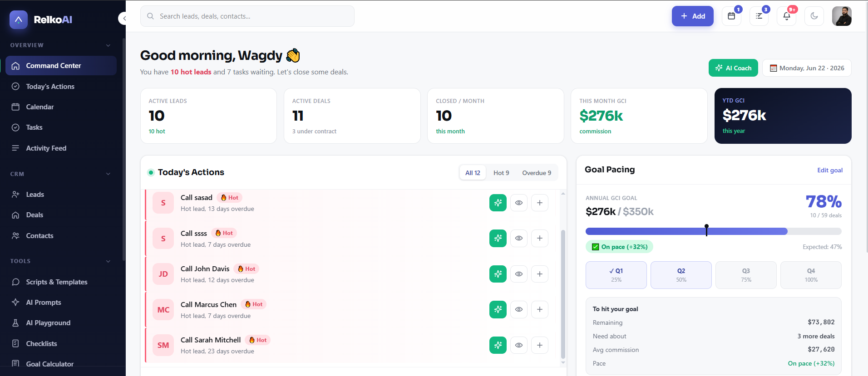The width and height of the screenshot is (868, 376).
Task: Open the user profile avatar
Action: (x=842, y=16)
